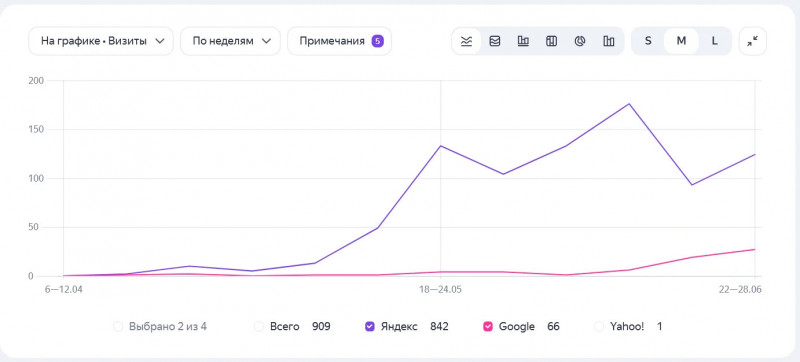Screen dimensions: 800x362
Task: Set chart size to L
Action: [x=714, y=41]
